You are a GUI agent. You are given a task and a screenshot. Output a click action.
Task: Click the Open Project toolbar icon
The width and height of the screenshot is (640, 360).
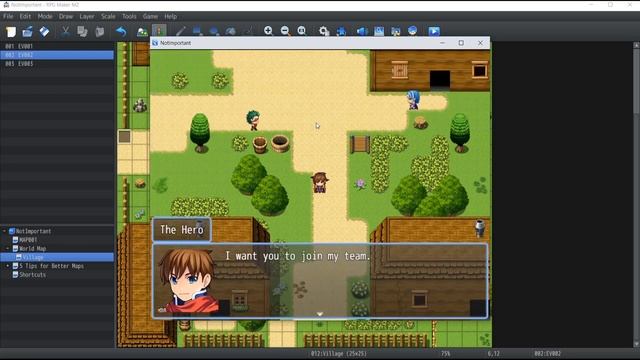click(x=27, y=31)
